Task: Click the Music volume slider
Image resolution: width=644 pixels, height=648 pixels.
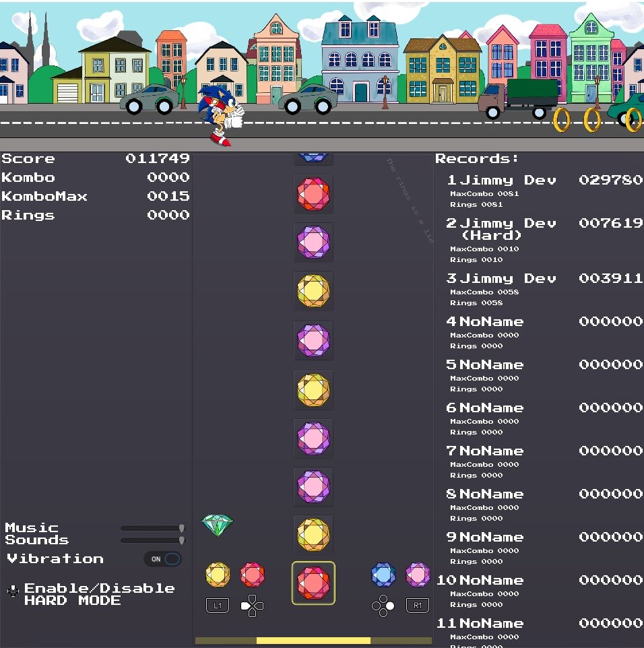Action: click(x=152, y=528)
